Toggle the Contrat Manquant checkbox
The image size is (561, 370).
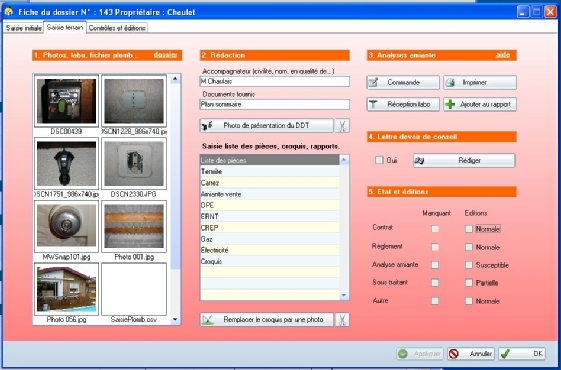click(435, 229)
